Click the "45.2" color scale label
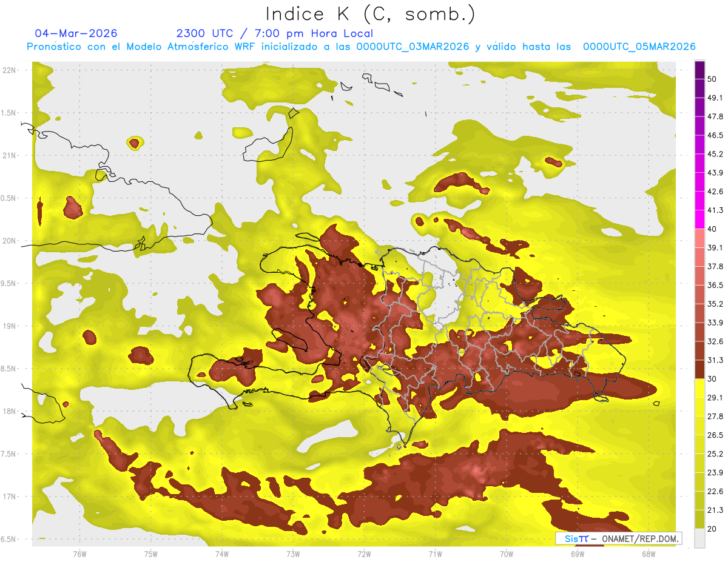 coord(715,154)
